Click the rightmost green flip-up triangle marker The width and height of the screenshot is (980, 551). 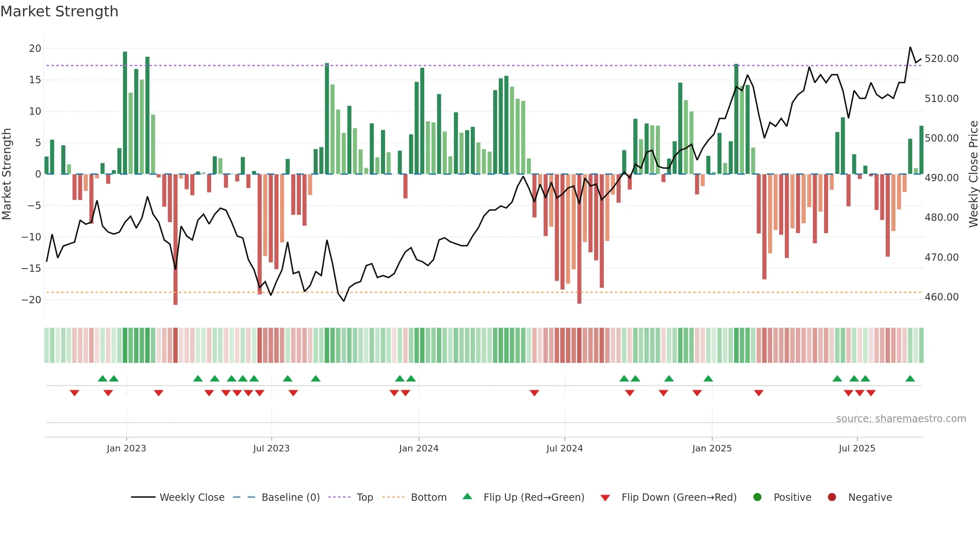910,378
